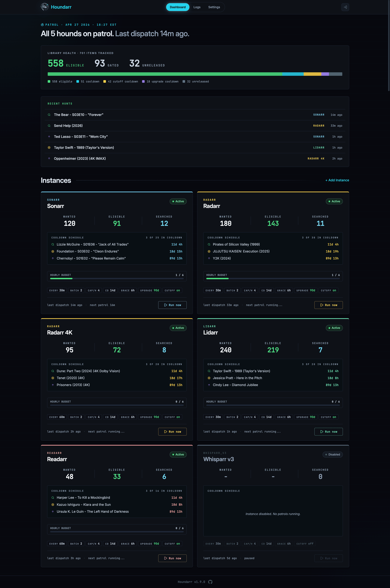This screenshot has width=390, height=588.
Task: Click Lidarr's UPGRADE 90d setting chip
Action: (306, 417)
